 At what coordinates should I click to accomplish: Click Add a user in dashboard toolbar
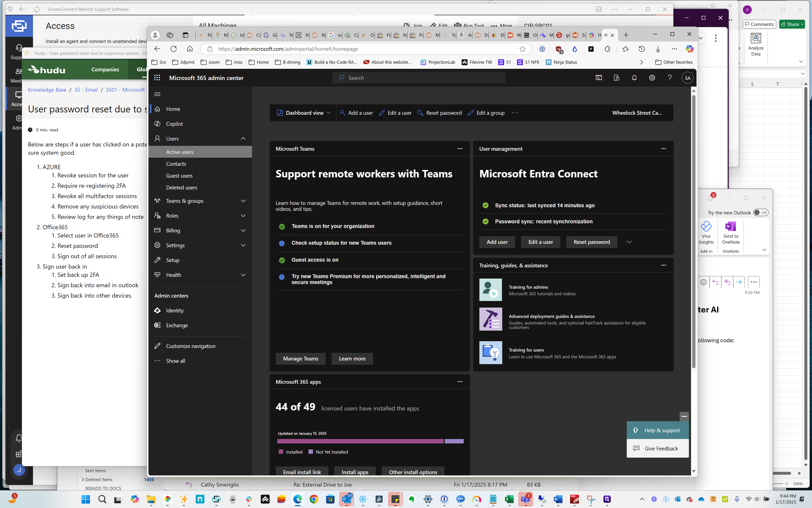click(356, 113)
